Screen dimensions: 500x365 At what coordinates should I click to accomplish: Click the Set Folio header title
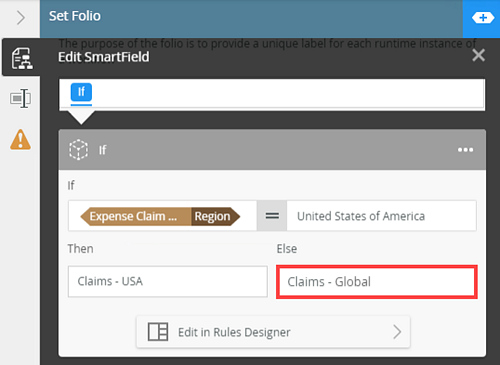[75, 16]
